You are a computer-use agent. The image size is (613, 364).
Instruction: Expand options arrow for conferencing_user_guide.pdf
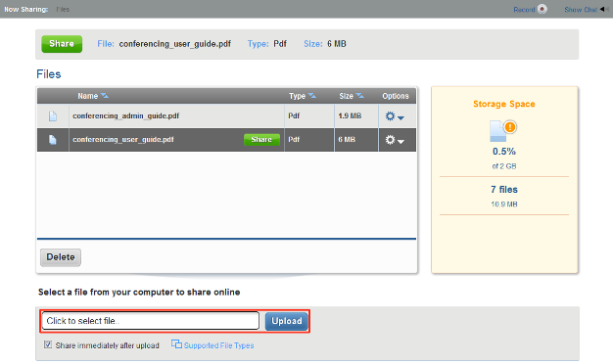[401, 141]
